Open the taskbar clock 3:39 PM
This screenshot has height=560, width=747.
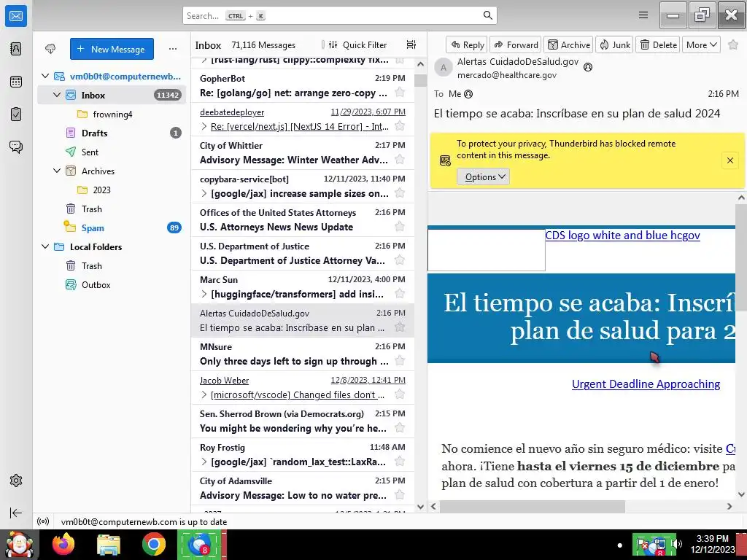click(x=713, y=544)
